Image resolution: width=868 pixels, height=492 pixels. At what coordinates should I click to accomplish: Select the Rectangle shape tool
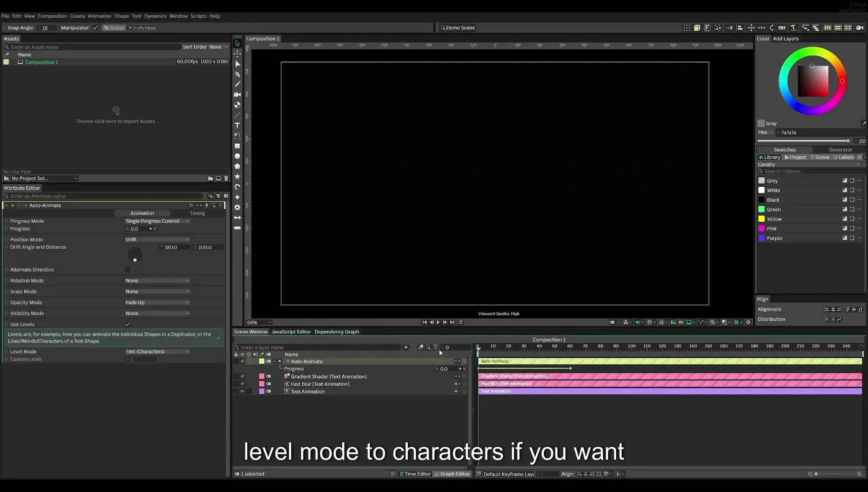(x=237, y=146)
